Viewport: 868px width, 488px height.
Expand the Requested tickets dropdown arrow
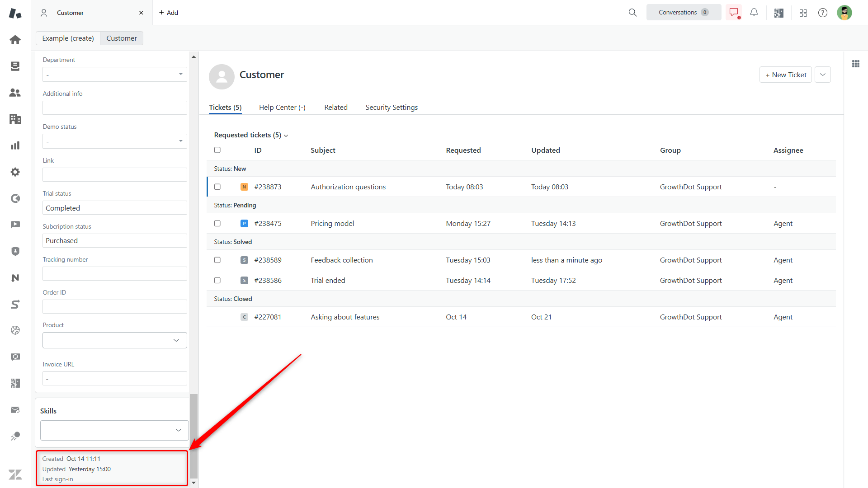pos(287,135)
